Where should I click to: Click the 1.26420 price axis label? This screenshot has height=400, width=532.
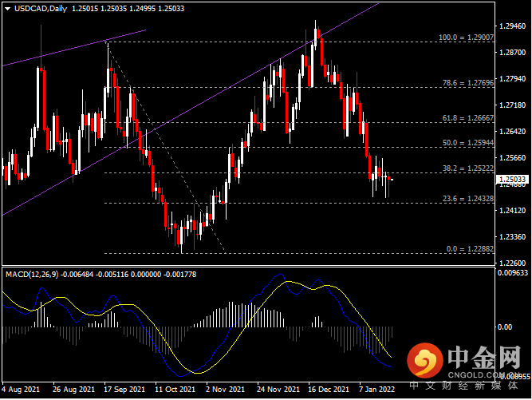click(513, 132)
